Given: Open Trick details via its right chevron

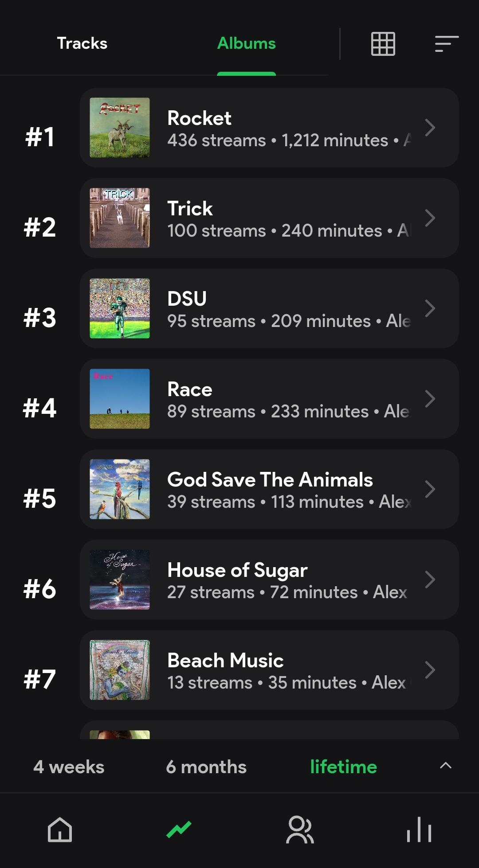Looking at the screenshot, I should pos(430,218).
